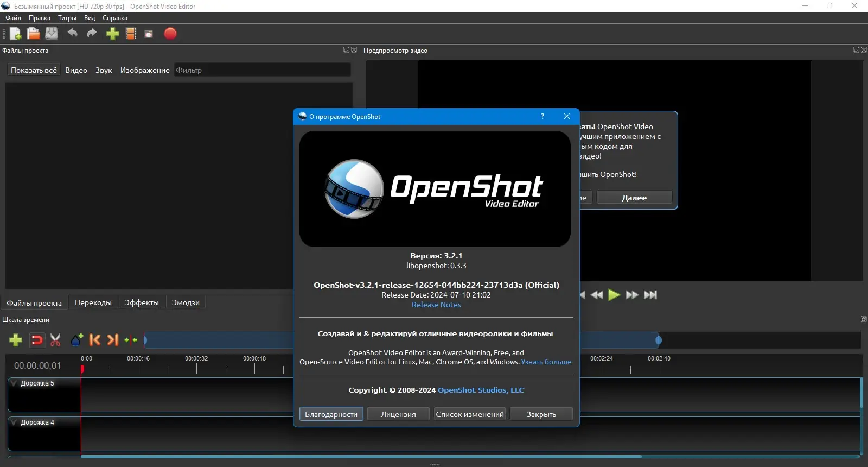Image resolution: width=868 pixels, height=467 pixels.
Task: Switch to the Переходы tab
Action: (93, 302)
